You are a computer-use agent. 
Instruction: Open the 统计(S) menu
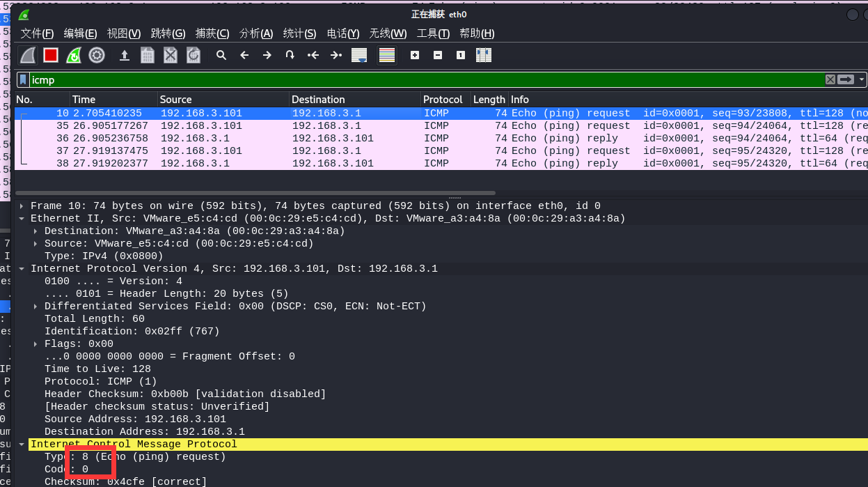300,33
